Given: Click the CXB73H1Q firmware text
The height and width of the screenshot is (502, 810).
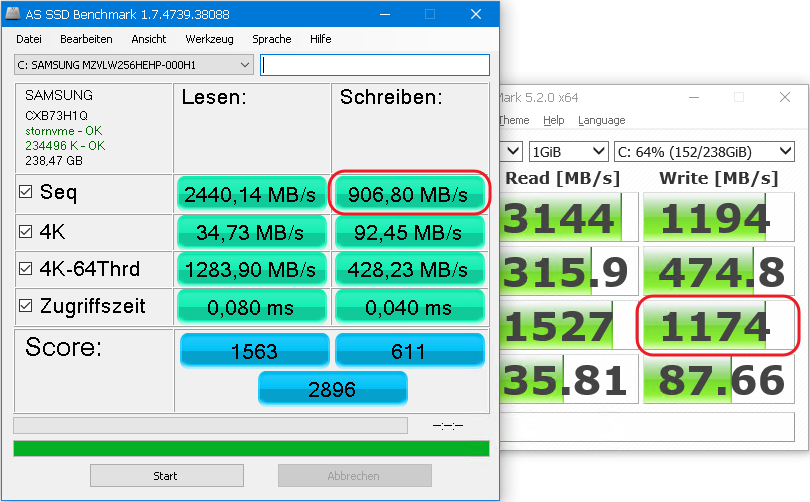Looking at the screenshot, I should [56, 115].
